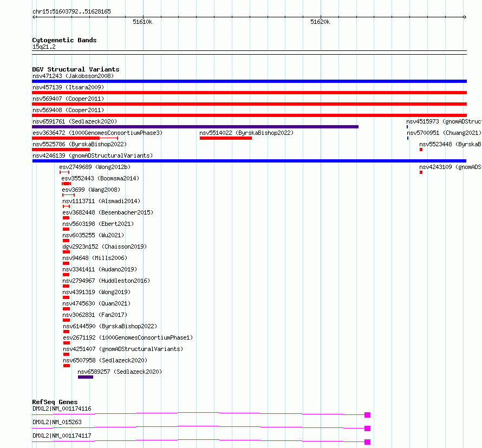This screenshot has height=448, width=482.
Task: Click nsv4745630 (Quan2021) label
Action: [x=96, y=303]
